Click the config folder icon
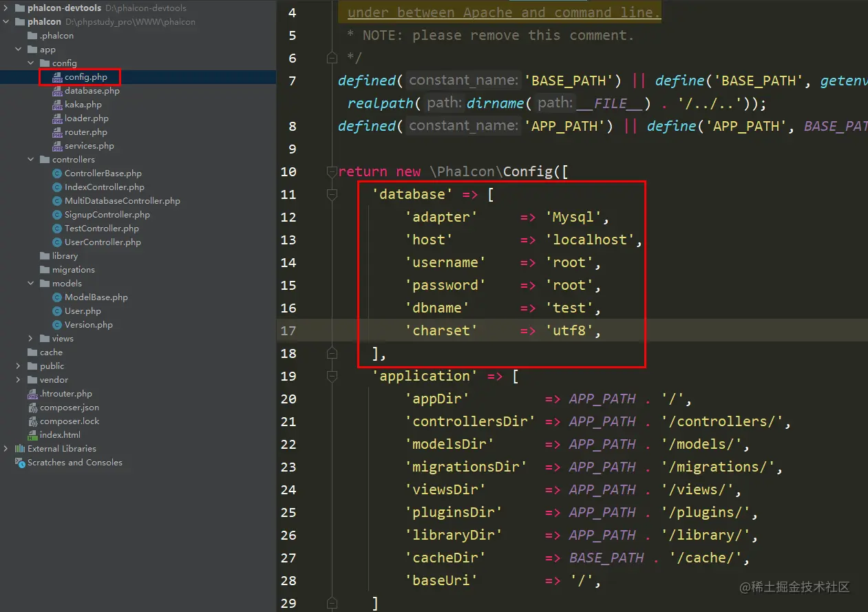Image resolution: width=868 pixels, height=612 pixels. tap(45, 63)
